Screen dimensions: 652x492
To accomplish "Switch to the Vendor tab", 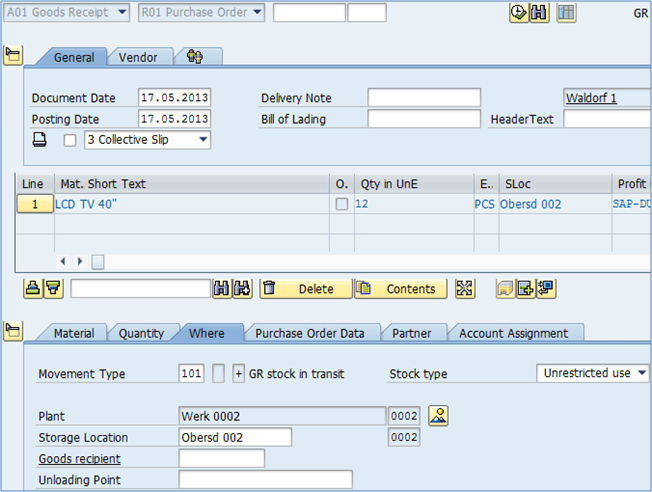I will click(x=138, y=57).
